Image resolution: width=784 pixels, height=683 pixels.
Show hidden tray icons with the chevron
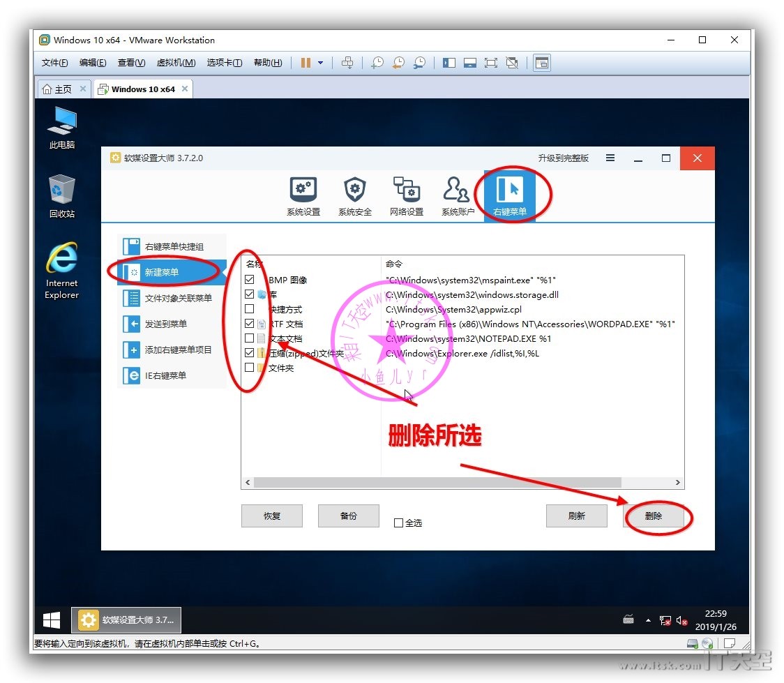(x=648, y=620)
